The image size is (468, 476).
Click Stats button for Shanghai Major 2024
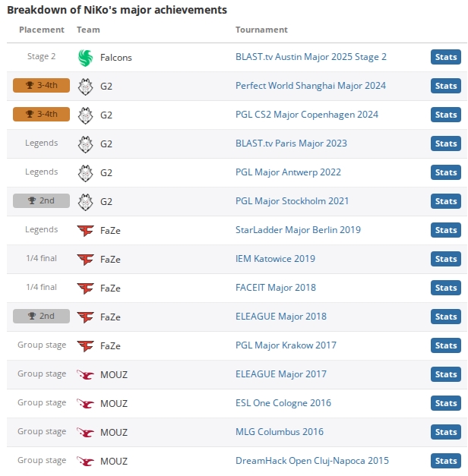tap(446, 86)
